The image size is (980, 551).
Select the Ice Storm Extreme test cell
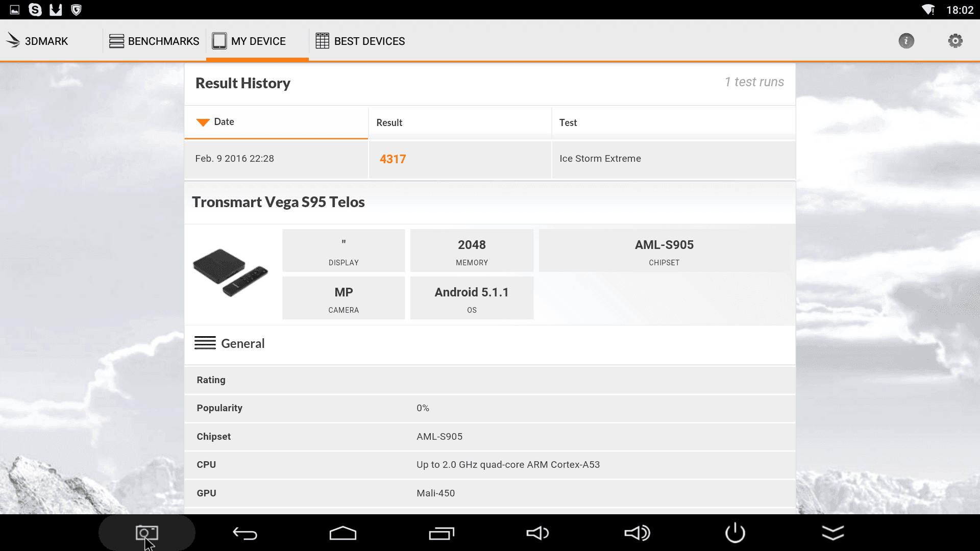tap(673, 159)
